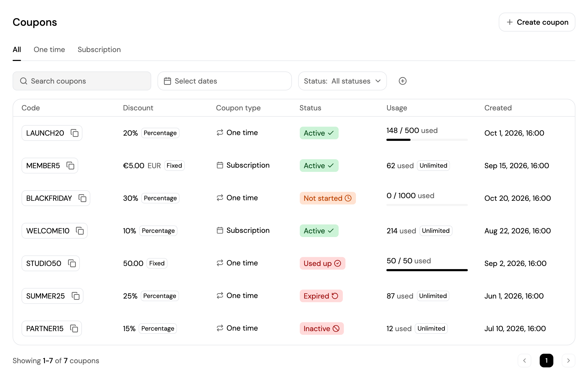This screenshot has width=588, height=380.
Task: Click the WELCOME10 Active status badge
Action: (x=319, y=231)
